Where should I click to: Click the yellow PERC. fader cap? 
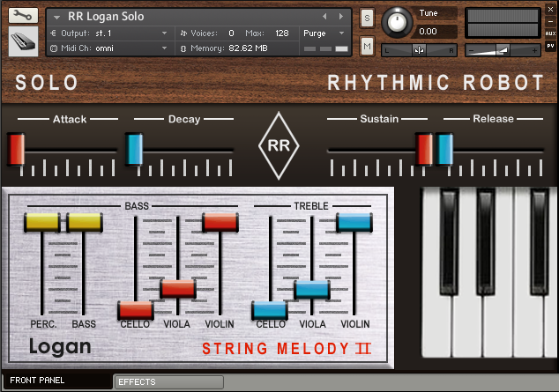point(41,222)
